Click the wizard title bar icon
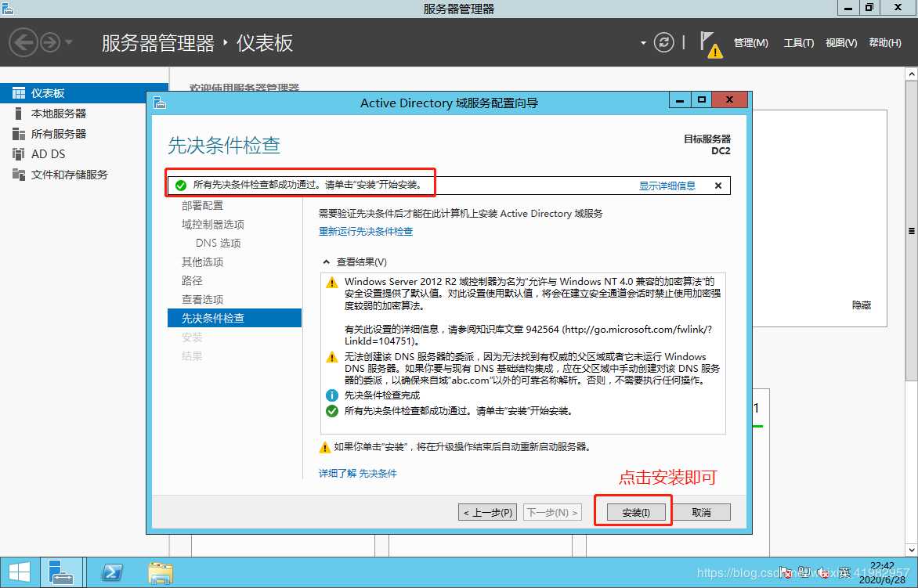The height and width of the screenshot is (588, 918). [160, 103]
